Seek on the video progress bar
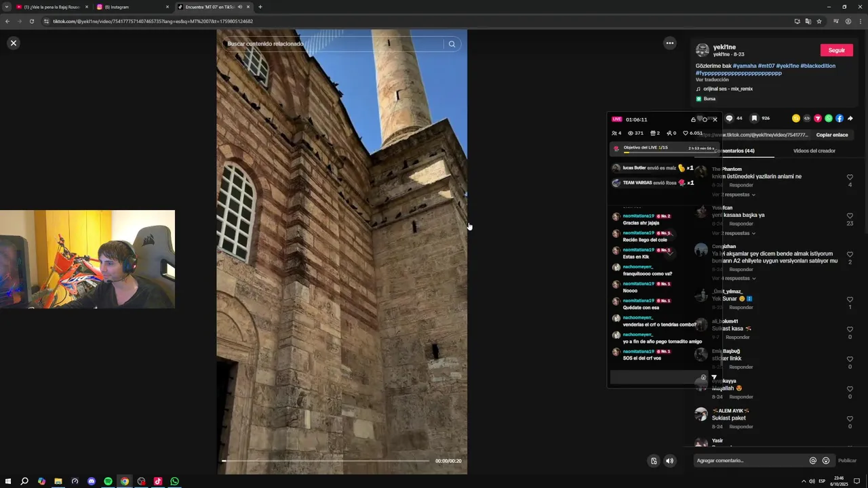 [325, 461]
